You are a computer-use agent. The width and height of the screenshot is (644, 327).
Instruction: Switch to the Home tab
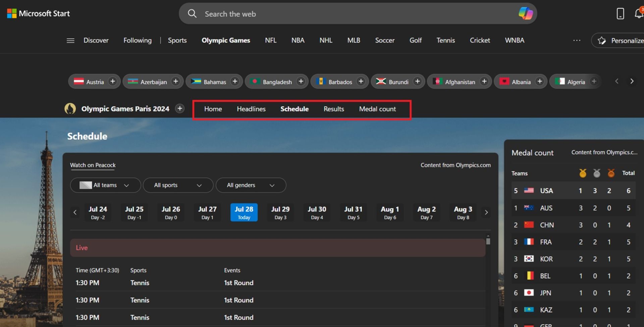coord(213,109)
